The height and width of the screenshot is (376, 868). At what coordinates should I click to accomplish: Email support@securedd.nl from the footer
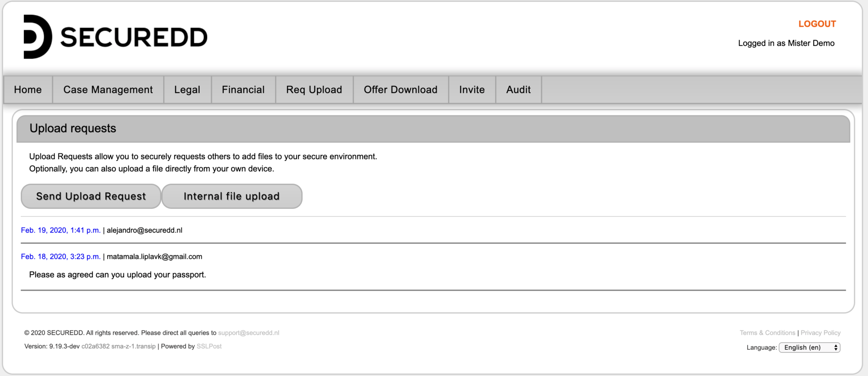248,333
